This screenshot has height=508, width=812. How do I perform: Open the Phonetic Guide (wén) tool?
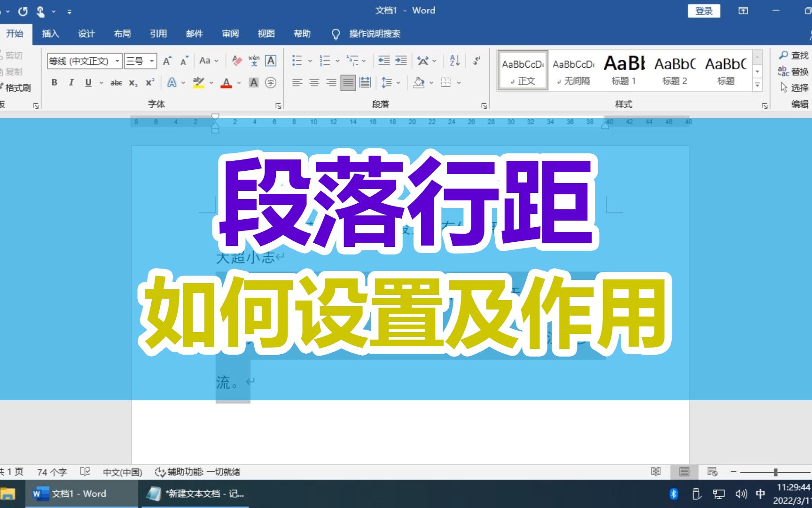coord(254,61)
